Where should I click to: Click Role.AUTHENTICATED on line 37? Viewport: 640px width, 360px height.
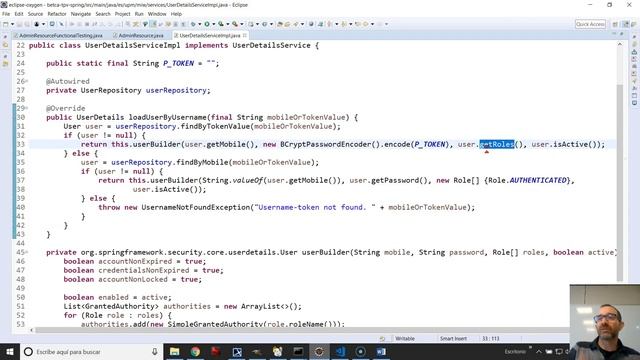[x=527, y=180]
